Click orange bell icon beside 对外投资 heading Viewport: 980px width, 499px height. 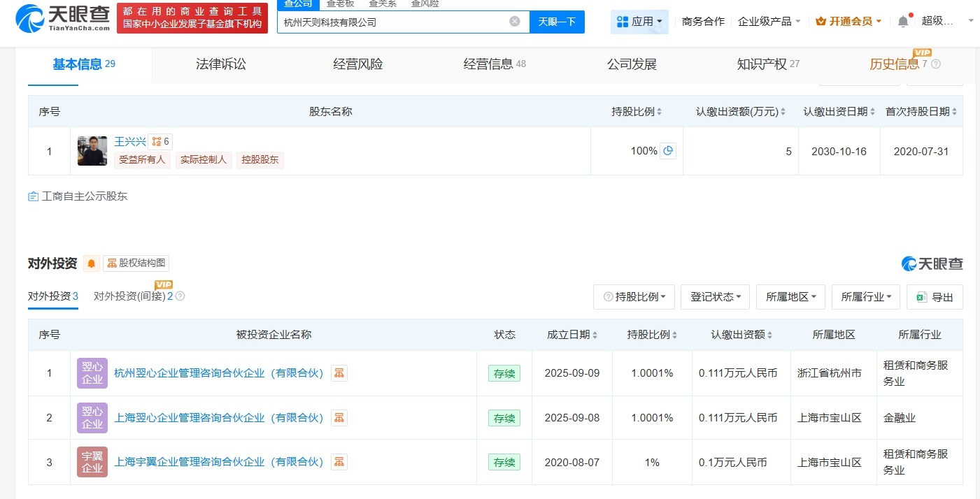tap(91, 263)
